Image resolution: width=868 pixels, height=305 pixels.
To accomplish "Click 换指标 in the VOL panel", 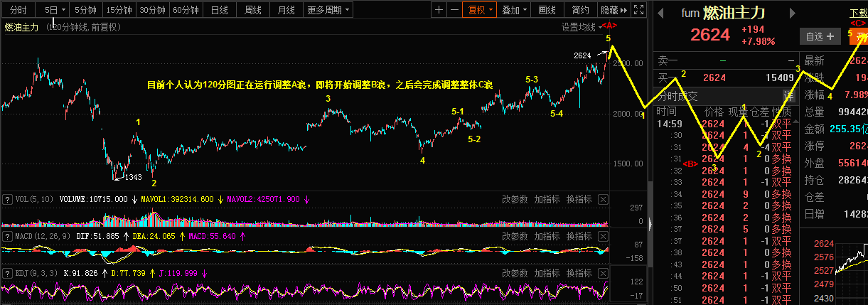I will (x=579, y=200).
